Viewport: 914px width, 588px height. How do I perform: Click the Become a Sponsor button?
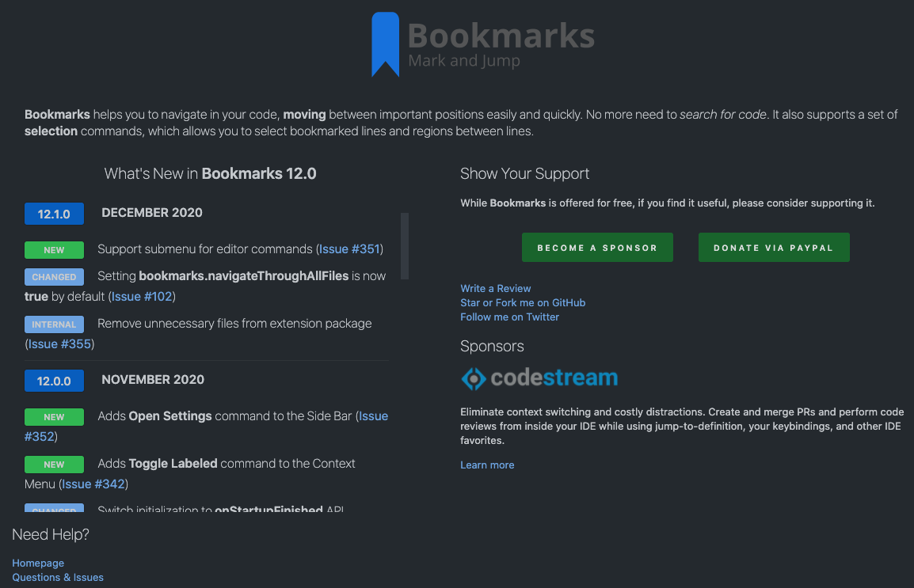point(597,247)
